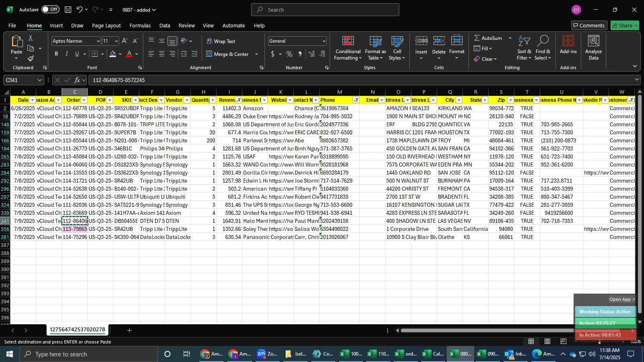This screenshot has width=644, height=362.
Task: Click the Insert Function fx icon
Action: 77,80
